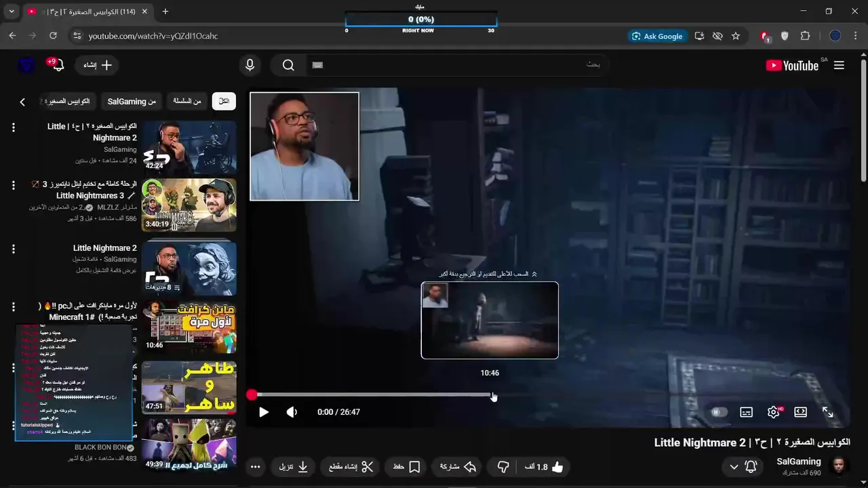This screenshot has width=868, height=488.
Task: Open player settings gear icon
Action: [774, 412]
